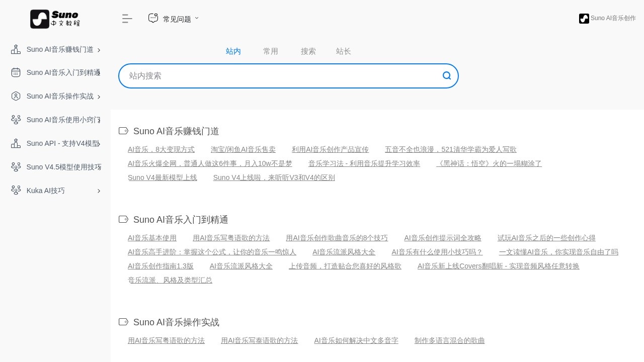Image resolution: width=644 pixels, height=362 pixels.
Task: Open Suno AI音乐操作实战 in the sidebar
Action: [60, 96]
